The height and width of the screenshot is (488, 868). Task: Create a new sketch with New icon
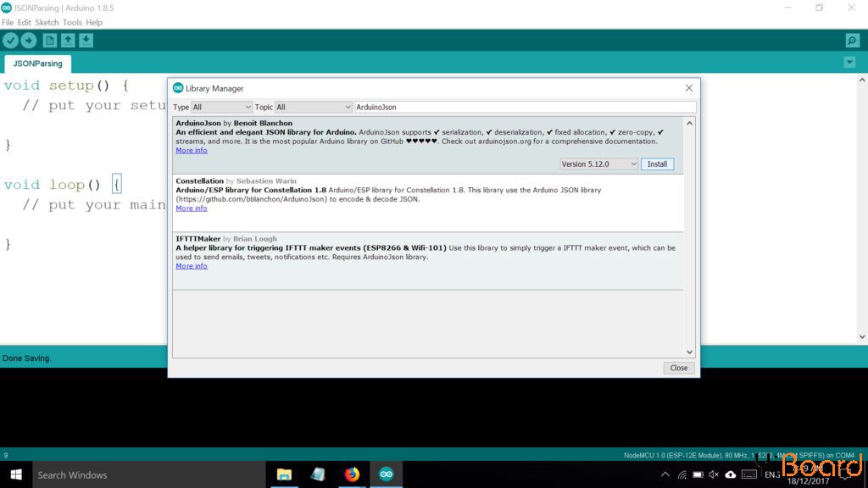pyautogui.click(x=50, y=41)
